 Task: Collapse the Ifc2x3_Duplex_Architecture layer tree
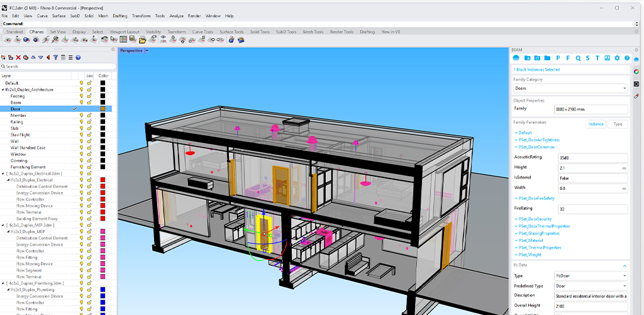3,89
